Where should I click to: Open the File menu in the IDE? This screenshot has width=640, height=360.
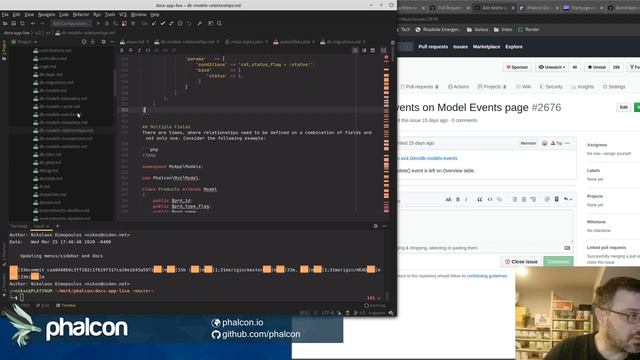click(5, 15)
